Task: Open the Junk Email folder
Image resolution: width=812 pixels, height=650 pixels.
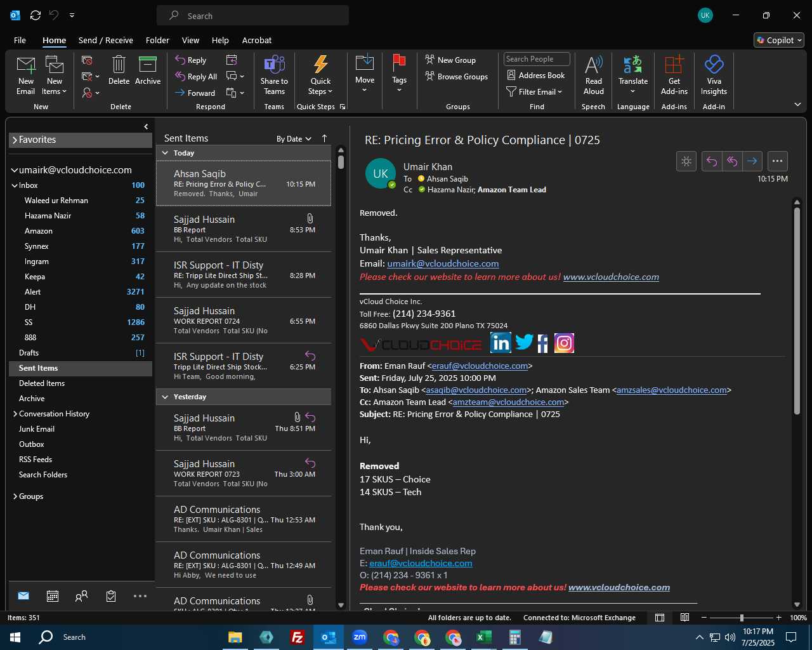Action: pos(81,429)
